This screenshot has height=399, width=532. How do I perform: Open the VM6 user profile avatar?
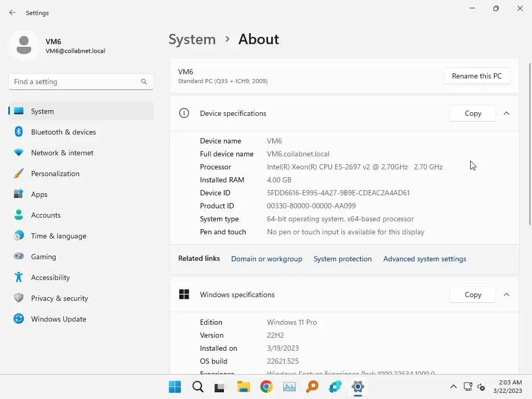(24, 45)
